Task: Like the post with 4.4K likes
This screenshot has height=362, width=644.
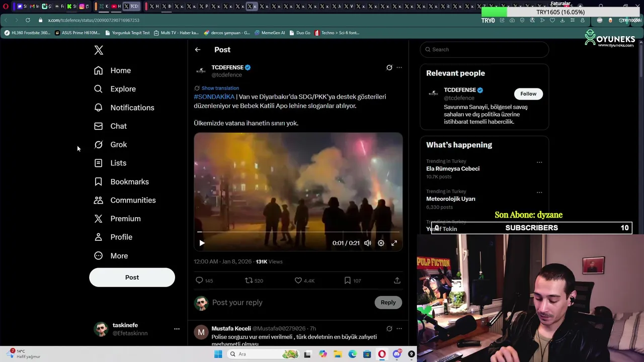Action: 298,281
